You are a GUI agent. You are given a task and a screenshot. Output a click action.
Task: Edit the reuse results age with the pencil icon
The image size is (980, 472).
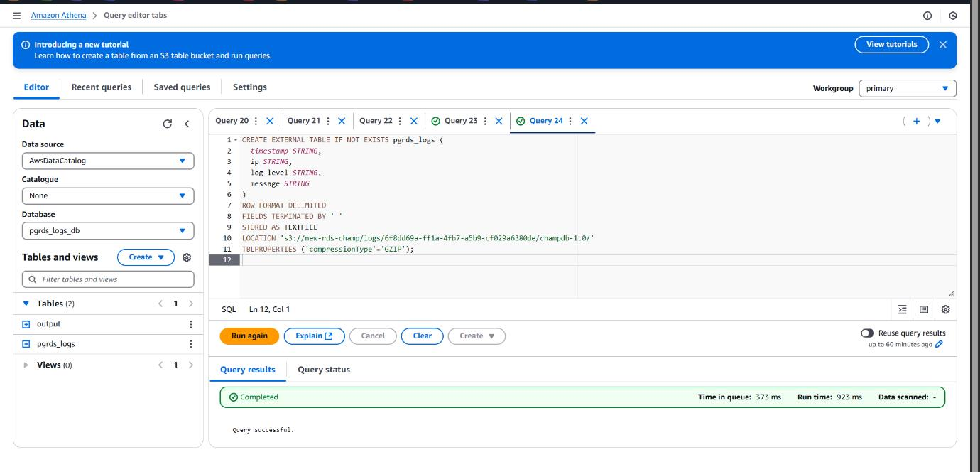click(x=940, y=345)
